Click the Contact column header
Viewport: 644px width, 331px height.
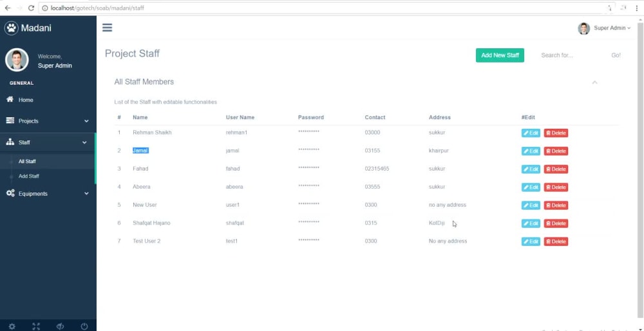point(375,117)
